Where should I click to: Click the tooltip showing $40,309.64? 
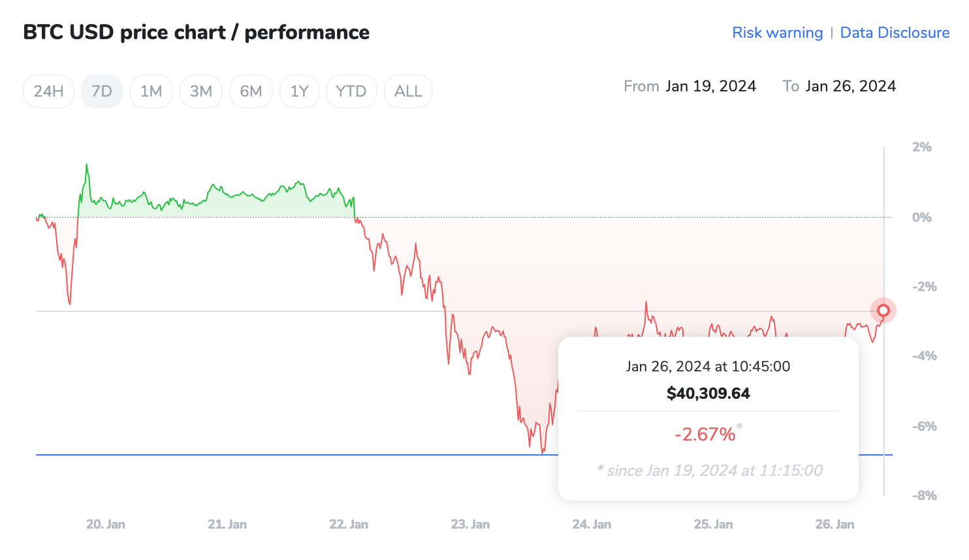pyautogui.click(x=708, y=393)
